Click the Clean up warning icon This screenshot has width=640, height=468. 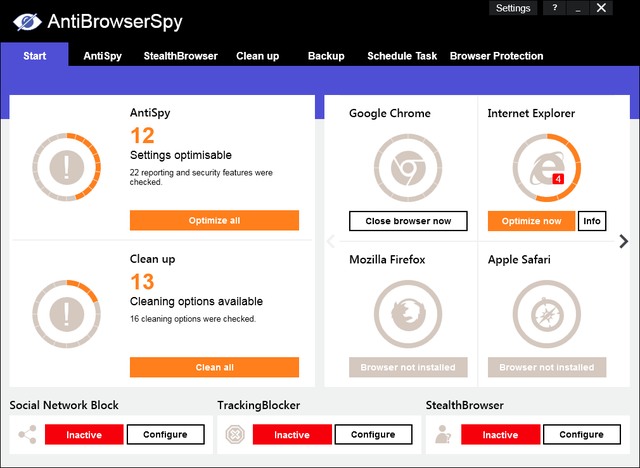tap(66, 313)
